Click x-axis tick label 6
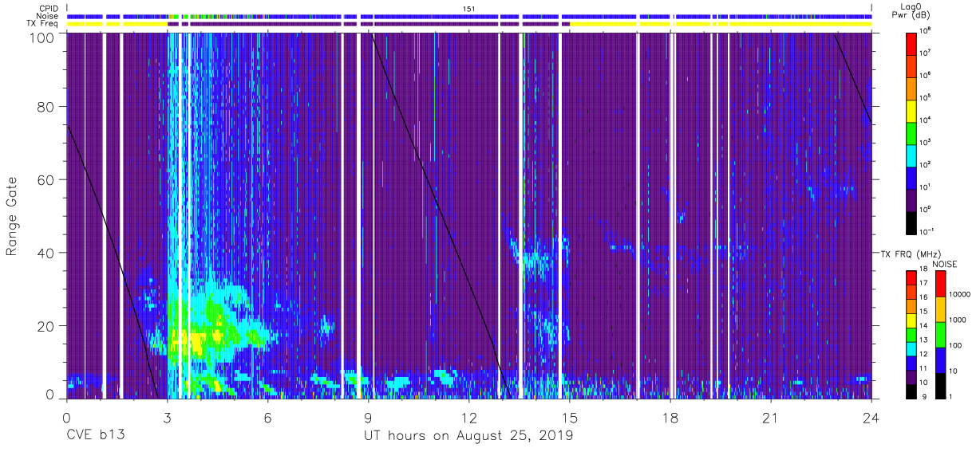980x452 pixels. [268, 417]
